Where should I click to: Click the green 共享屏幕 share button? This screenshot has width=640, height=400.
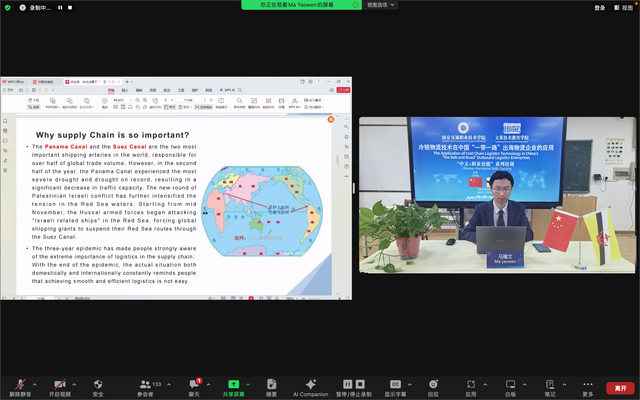tap(235, 386)
